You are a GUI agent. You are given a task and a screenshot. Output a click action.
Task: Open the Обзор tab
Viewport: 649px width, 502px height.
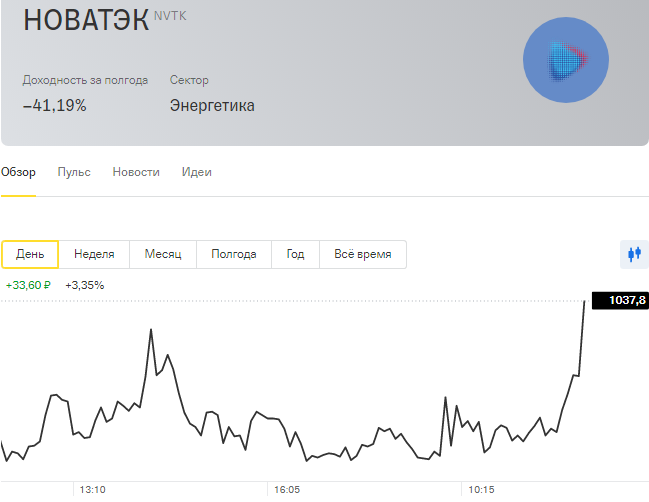coord(18,172)
